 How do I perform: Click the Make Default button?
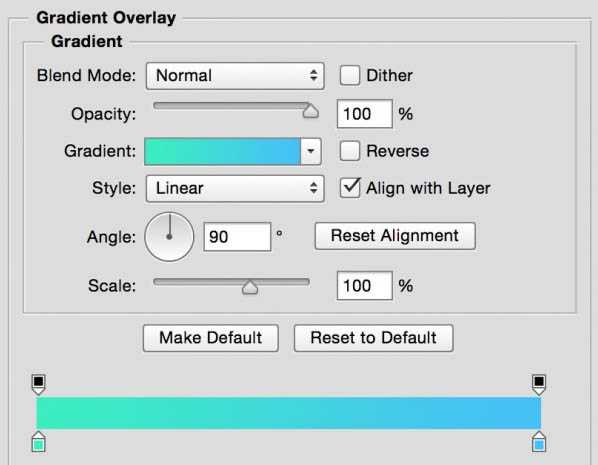point(211,338)
